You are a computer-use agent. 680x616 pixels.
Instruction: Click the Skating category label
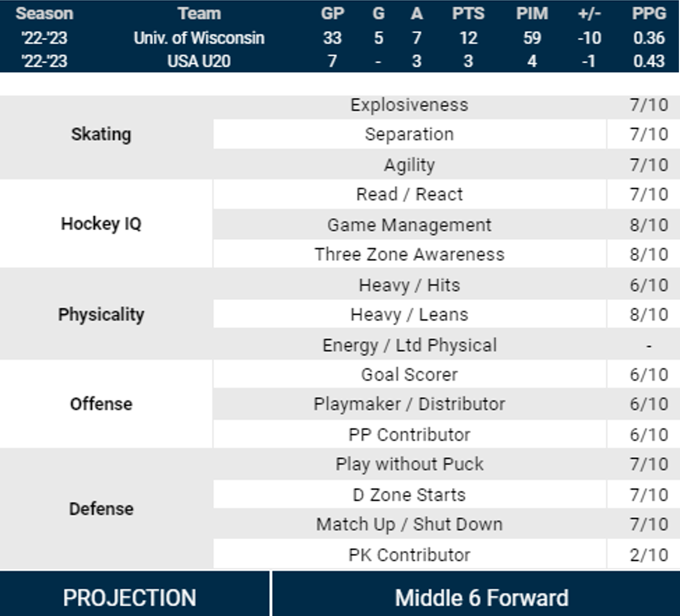[101, 134]
